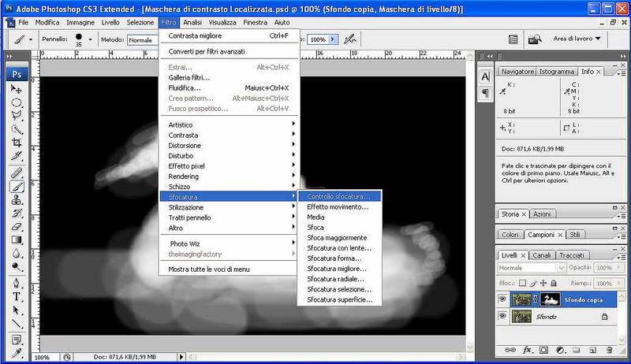
Task: Toggle airbrush mode in options bar
Action: click(x=350, y=39)
